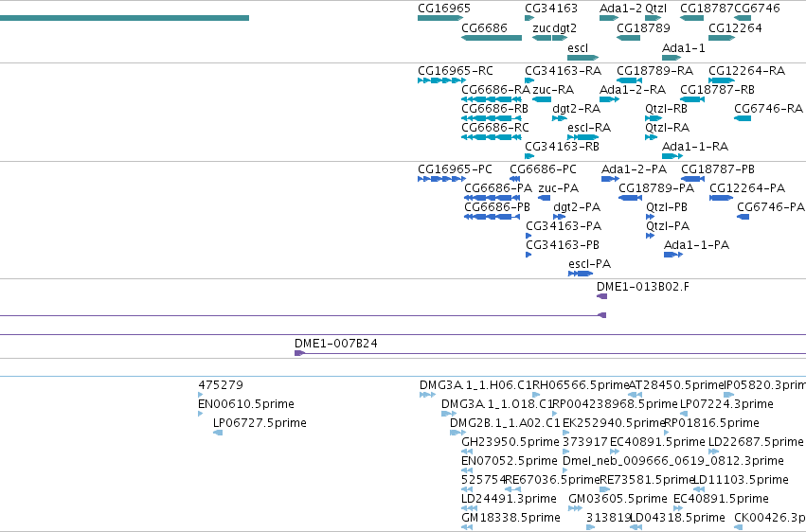Click the LD11103.5prime EST label
The height and width of the screenshot is (532, 806).
[x=741, y=480]
